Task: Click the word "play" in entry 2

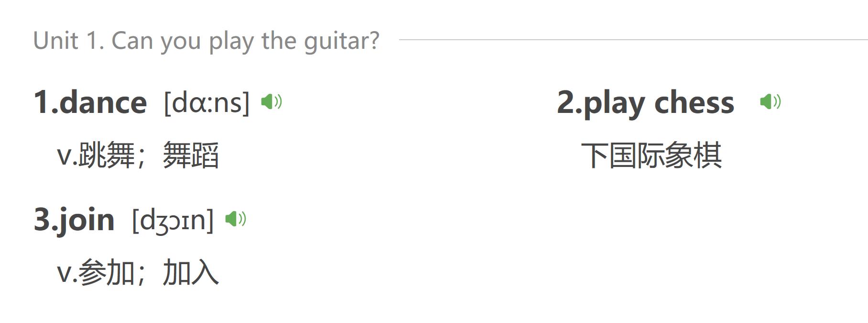Action: tap(614, 103)
